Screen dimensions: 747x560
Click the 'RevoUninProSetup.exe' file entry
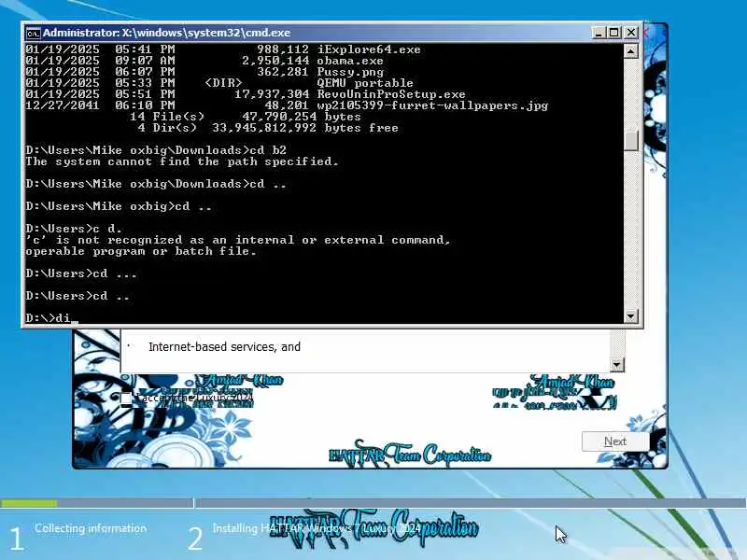click(391, 94)
